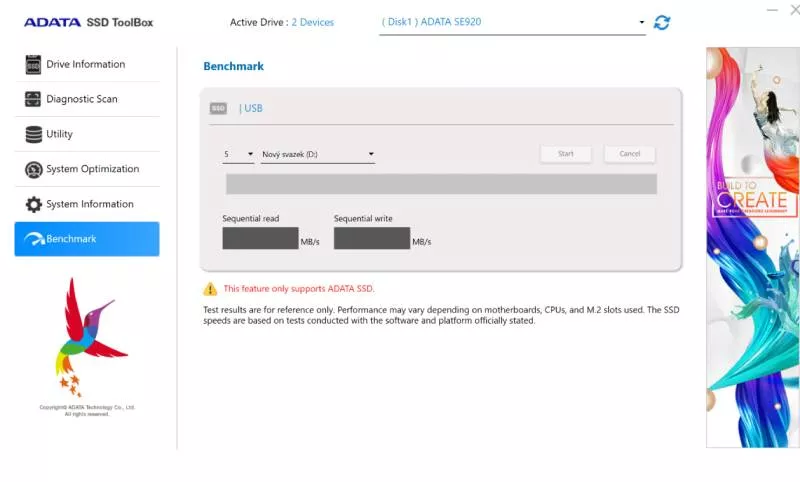Click the 2 Devices link
800x482 pixels.
tap(313, 22)
